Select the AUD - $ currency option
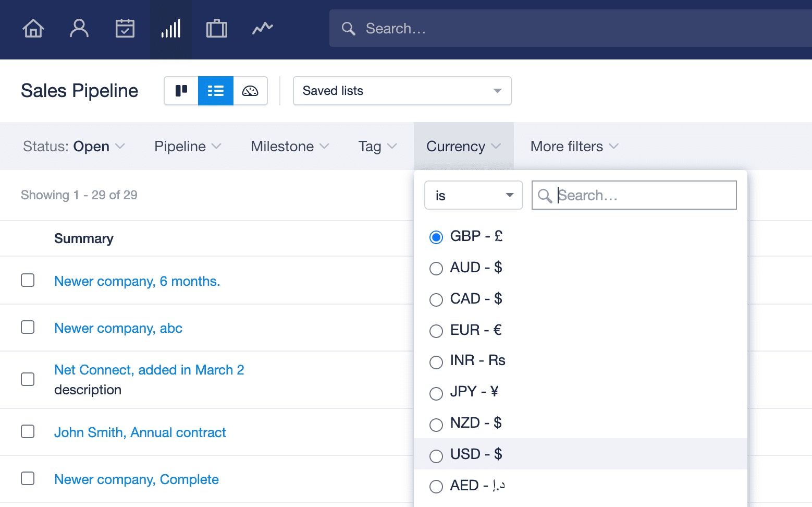 coord(436,268)
